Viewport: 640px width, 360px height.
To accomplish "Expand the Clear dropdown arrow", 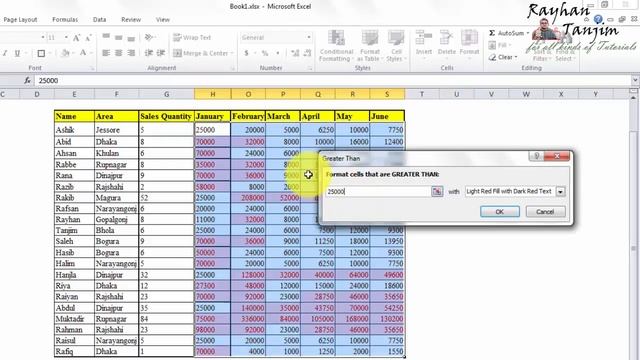I will coord(516,57).
